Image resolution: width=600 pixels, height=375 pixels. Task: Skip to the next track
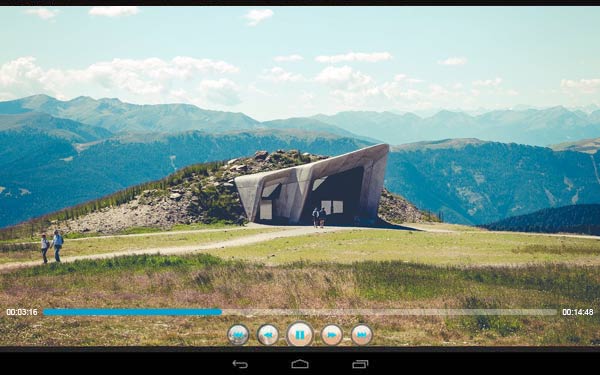click(x=362, y=335)
